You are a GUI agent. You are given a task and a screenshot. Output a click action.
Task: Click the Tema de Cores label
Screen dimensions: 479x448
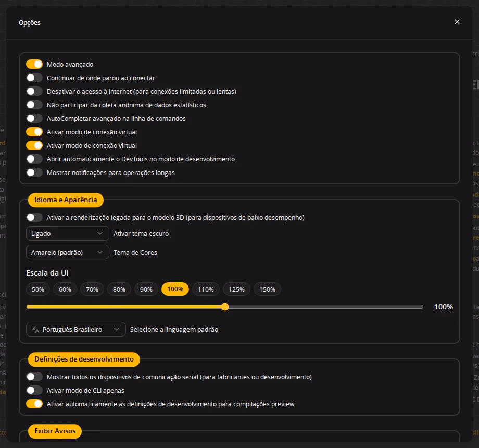(135, 253)
